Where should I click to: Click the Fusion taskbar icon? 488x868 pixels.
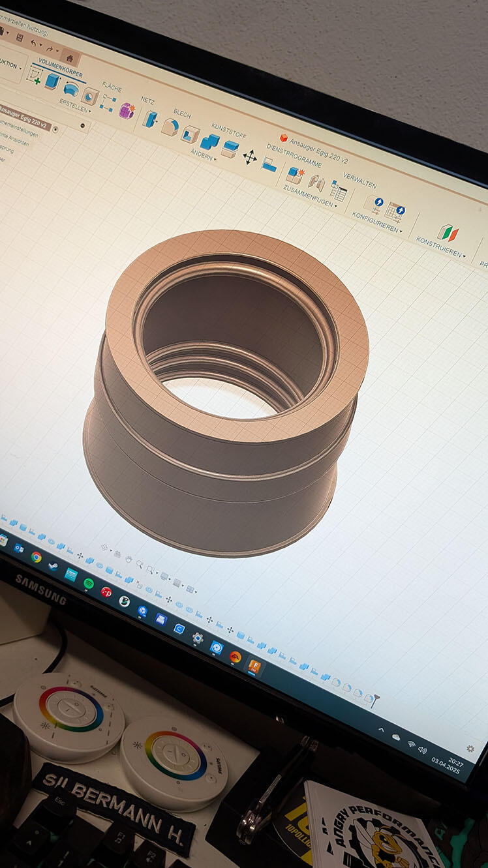point(254,666)
